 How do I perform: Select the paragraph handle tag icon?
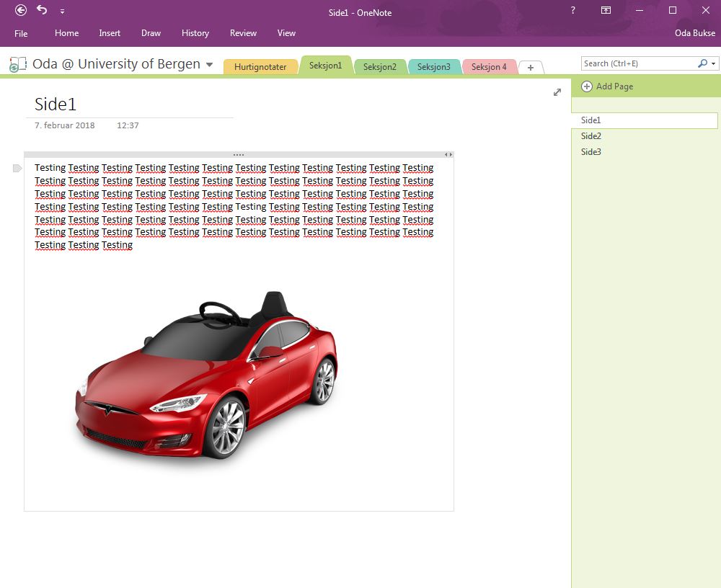[x=17, y=169]
